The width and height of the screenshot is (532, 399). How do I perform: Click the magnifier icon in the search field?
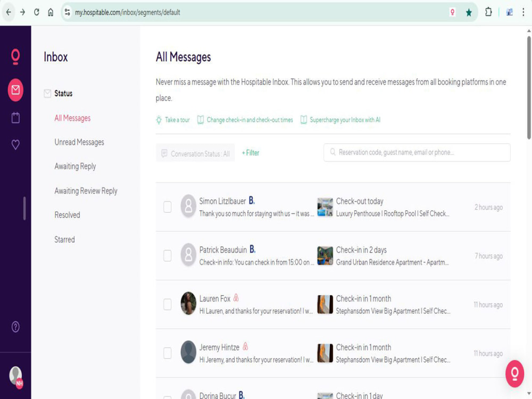point(333,152)
